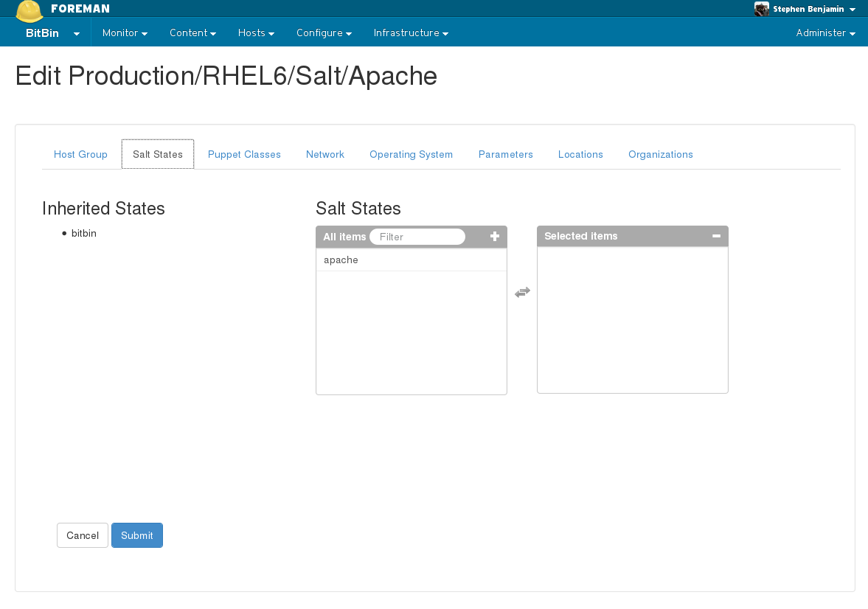This screenshot has height=609, width=868.
Task: Switch to the Host Group tab
Action: point(80,155)
